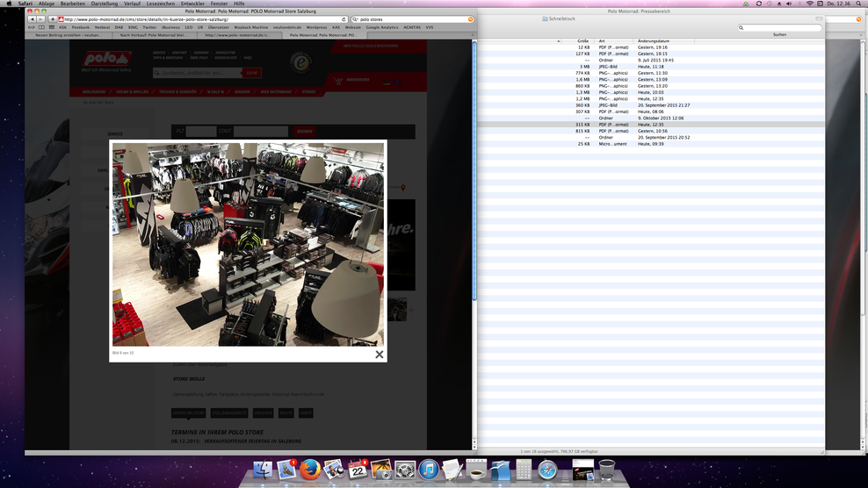Open Calendar icon showing 22 in the Dock
Viewport: 868px width, 488px height.
358,470
